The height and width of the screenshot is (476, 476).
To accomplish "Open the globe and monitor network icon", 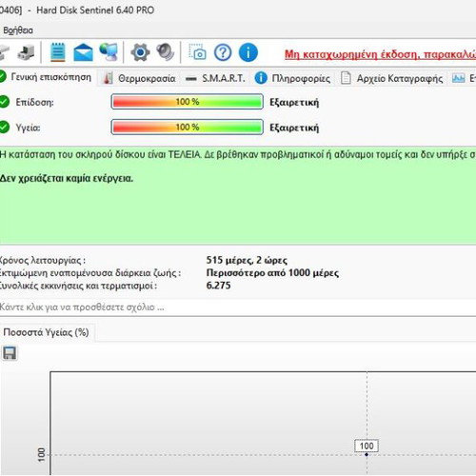I will tap(109, 51).
